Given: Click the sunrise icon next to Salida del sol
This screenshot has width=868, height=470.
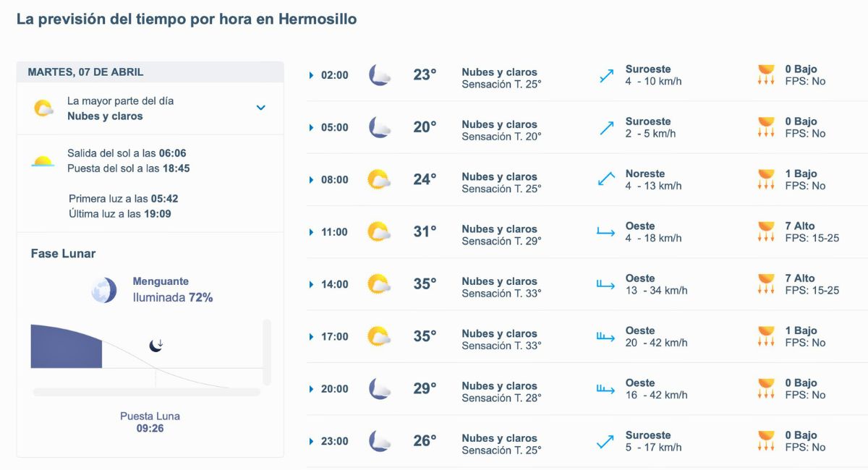Looking at the screenshot, I should pos(43,159).
